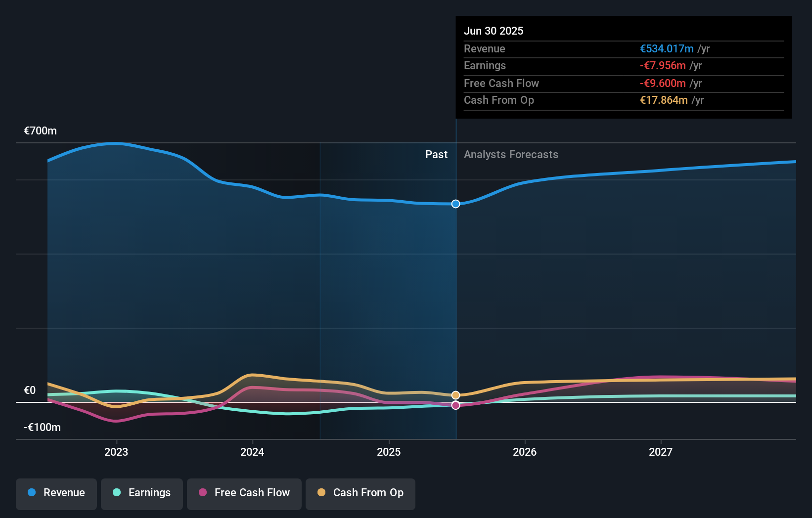Click the 2025 label on the x-axis
812x518 pixels.
point(389,451)
